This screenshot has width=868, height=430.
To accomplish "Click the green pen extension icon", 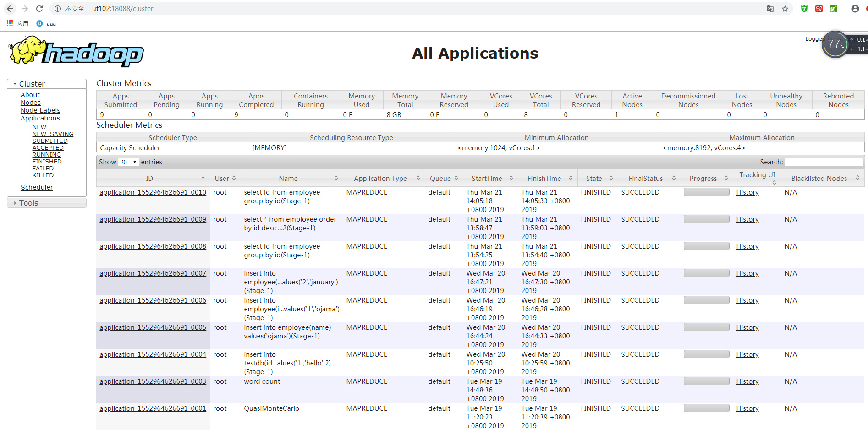I will coord(834,9).
